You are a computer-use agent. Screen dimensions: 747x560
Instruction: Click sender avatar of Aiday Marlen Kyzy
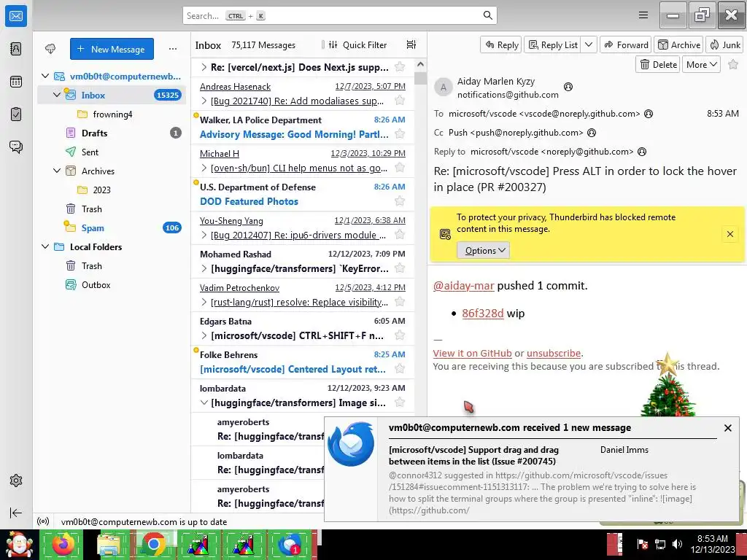(x=443, y=87)
